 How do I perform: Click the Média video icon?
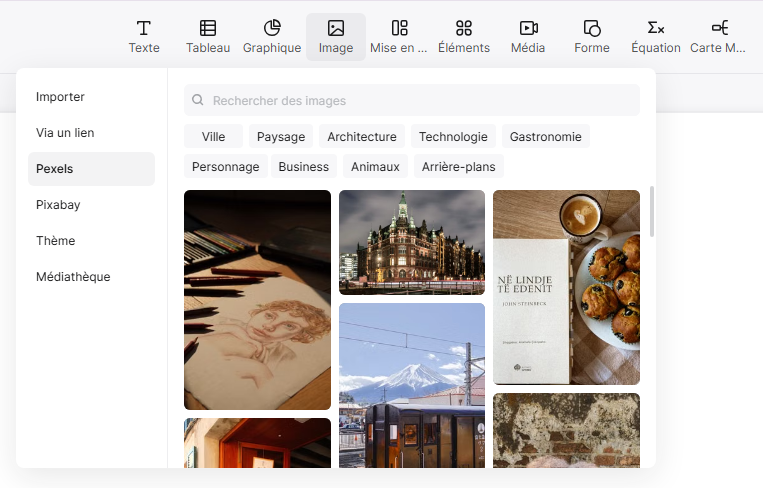[x=528, y=28]
